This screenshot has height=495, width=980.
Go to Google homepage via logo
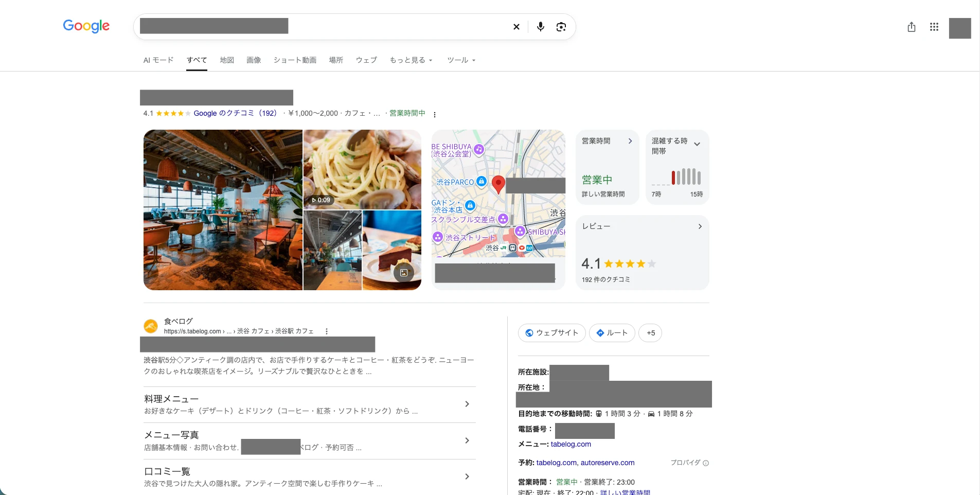click(x=86, y=26)
